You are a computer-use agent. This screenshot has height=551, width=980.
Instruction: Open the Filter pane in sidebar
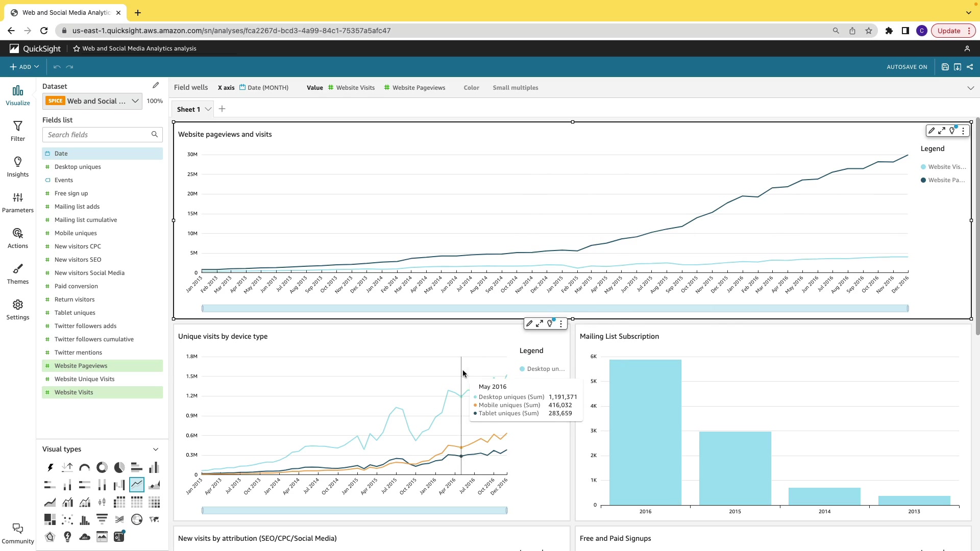(x=18, y=131)
